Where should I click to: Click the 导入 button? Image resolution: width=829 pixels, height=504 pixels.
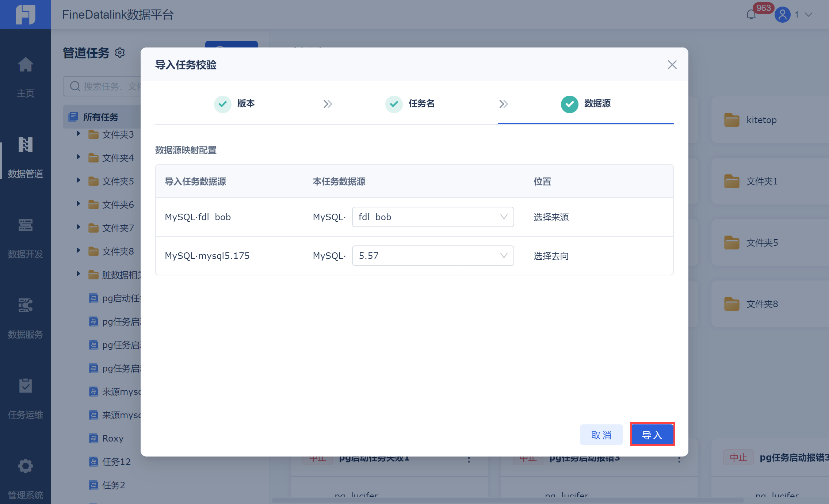coord(652,435)
